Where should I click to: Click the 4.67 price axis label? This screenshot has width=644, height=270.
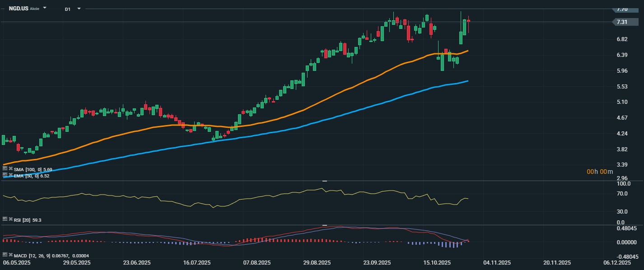(622, 118)
